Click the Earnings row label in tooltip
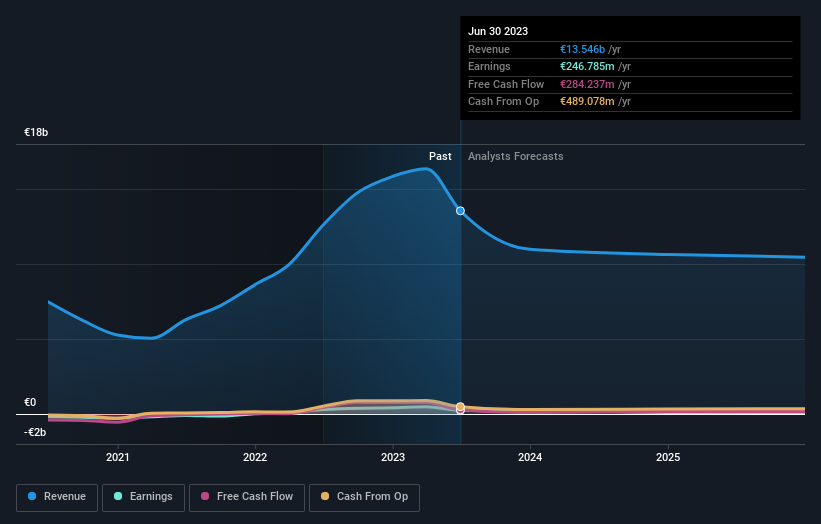 pos(490,66)
